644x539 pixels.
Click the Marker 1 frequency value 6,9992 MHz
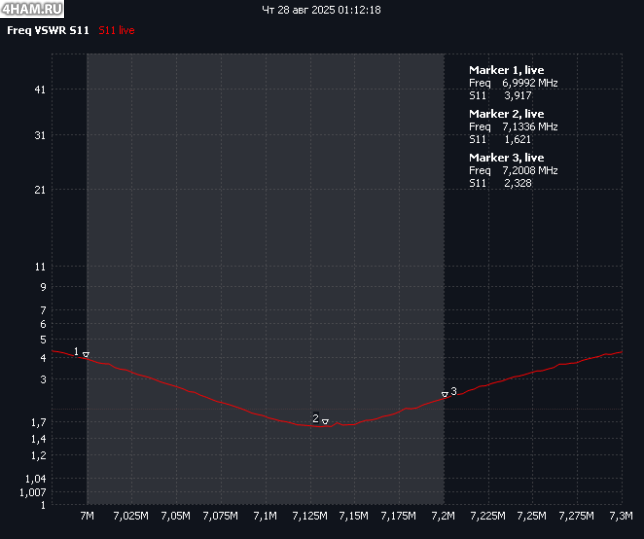coord(529,83)
